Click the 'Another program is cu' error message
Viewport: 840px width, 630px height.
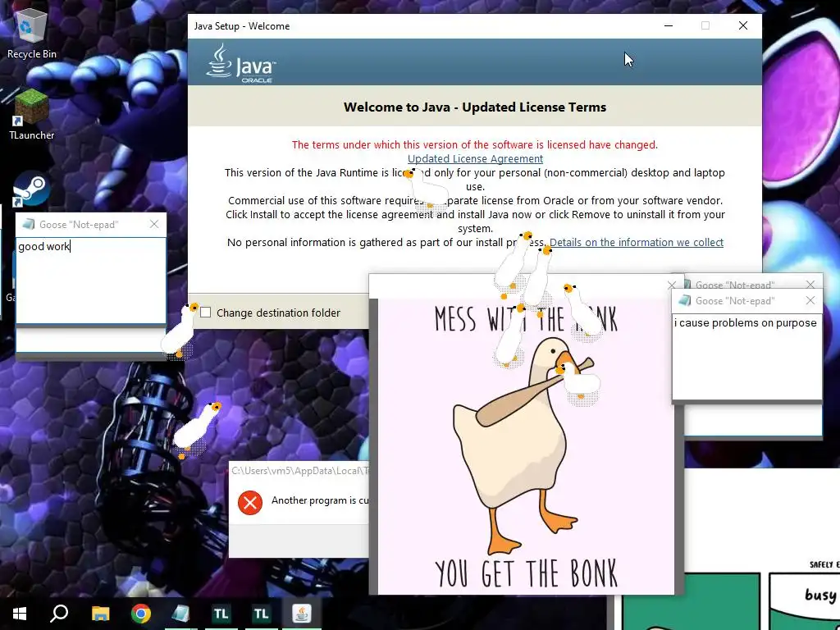320,500
